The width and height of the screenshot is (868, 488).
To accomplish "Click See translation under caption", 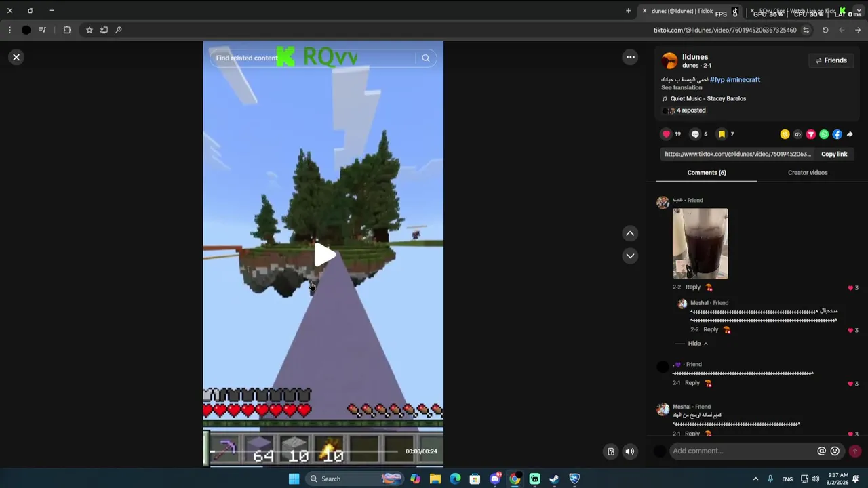I will [682, 88].
